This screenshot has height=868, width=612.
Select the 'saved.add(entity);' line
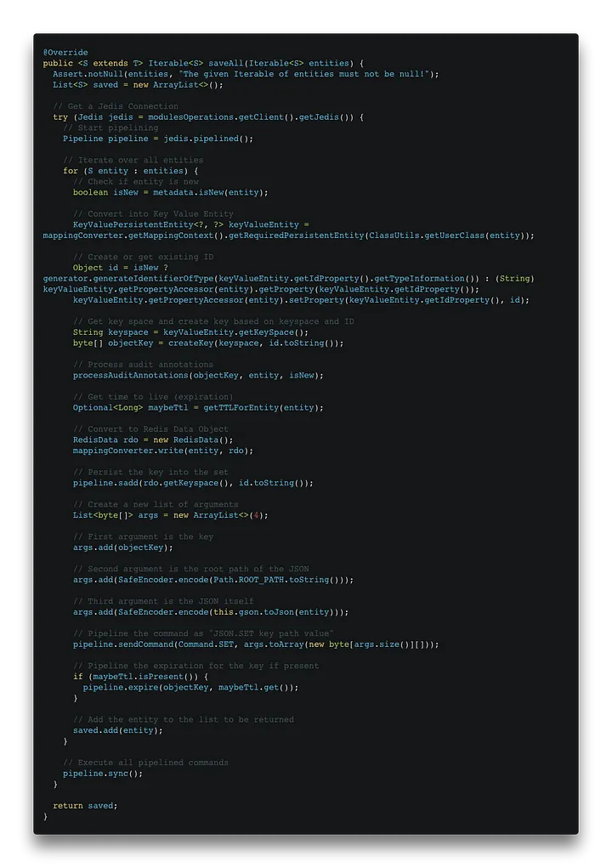point(118,731)
